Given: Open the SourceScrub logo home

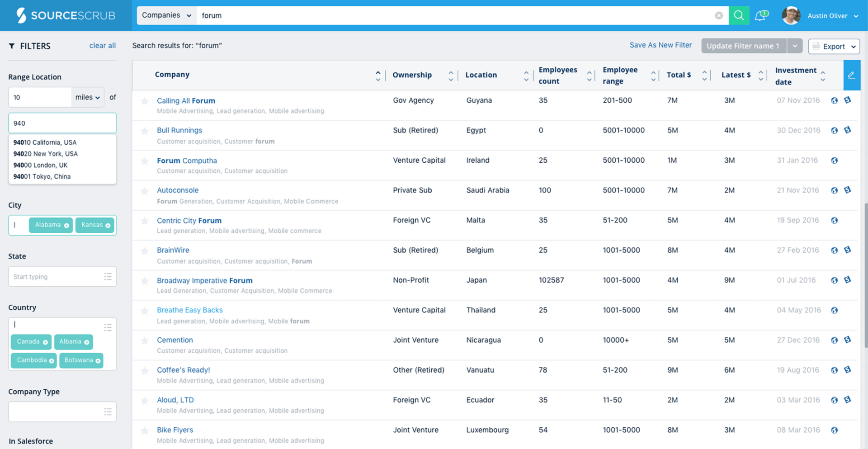Looking at the screenshot, I should coord(66,15).
